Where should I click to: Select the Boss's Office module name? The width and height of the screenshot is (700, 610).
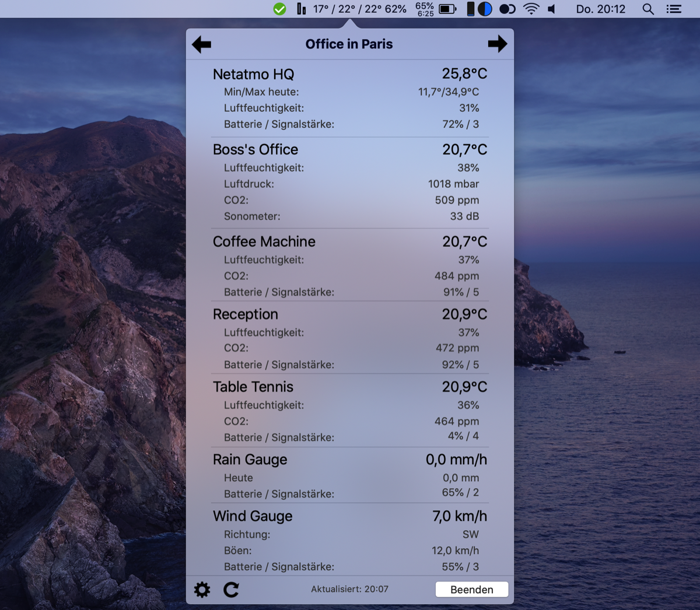click(256, 149)
